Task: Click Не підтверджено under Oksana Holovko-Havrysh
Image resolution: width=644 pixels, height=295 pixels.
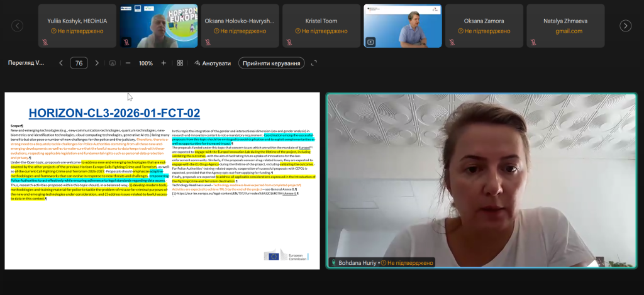Action: (x=240, y=31)
